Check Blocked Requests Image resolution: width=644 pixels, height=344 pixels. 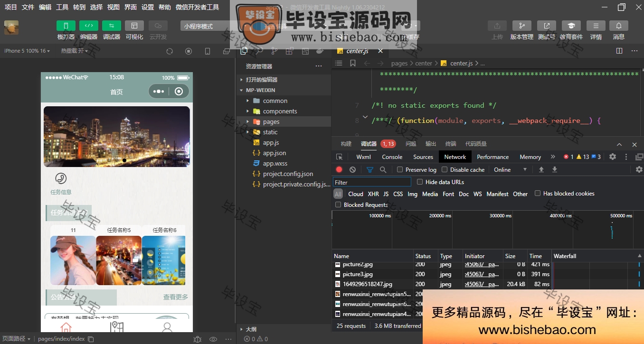[x=338, y=205]
